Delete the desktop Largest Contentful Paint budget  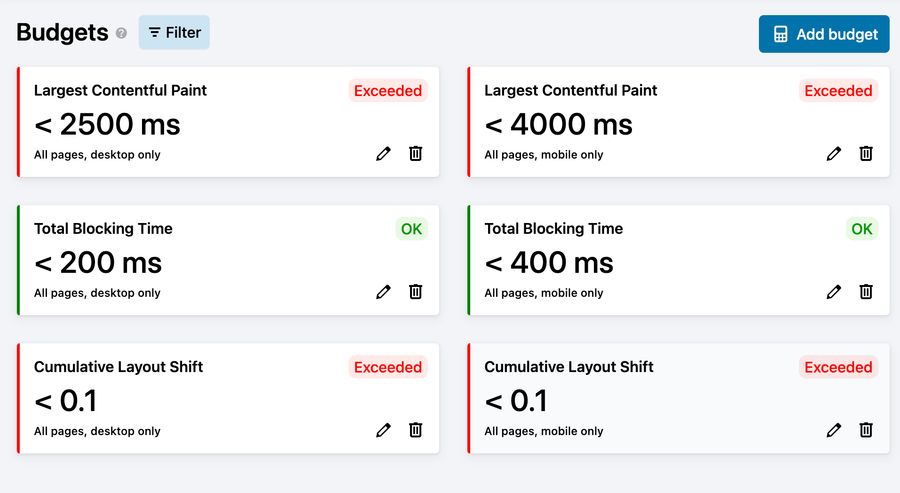pyautogui.click(x=416, y=154)
